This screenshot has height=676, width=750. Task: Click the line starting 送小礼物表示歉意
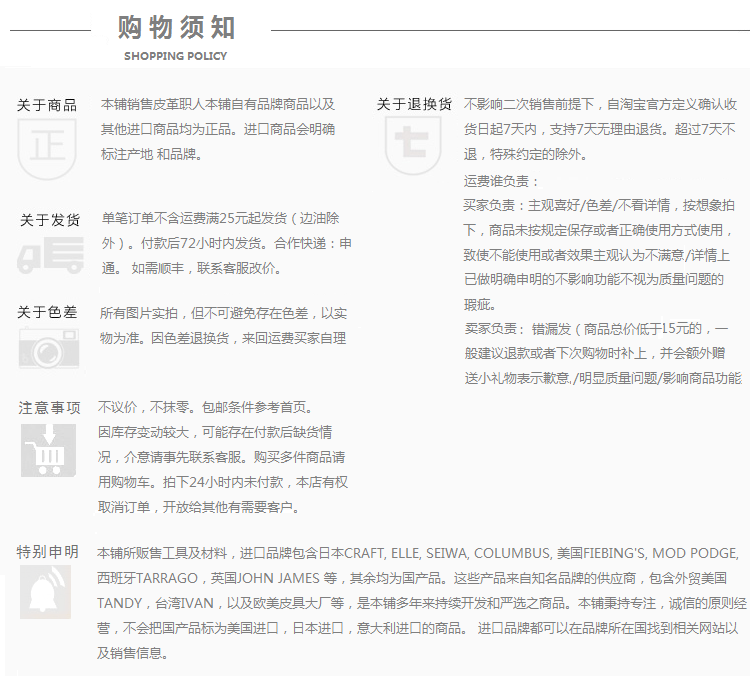click(x=603, y=378)
